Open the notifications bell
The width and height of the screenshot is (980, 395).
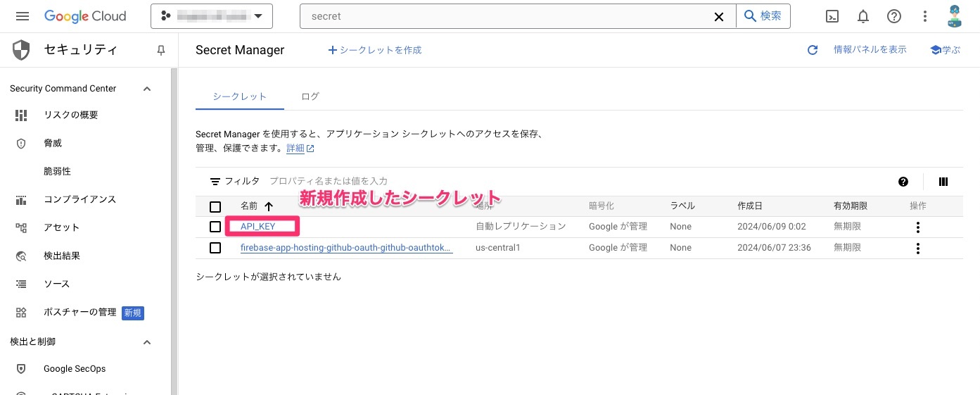click(863, 16)
